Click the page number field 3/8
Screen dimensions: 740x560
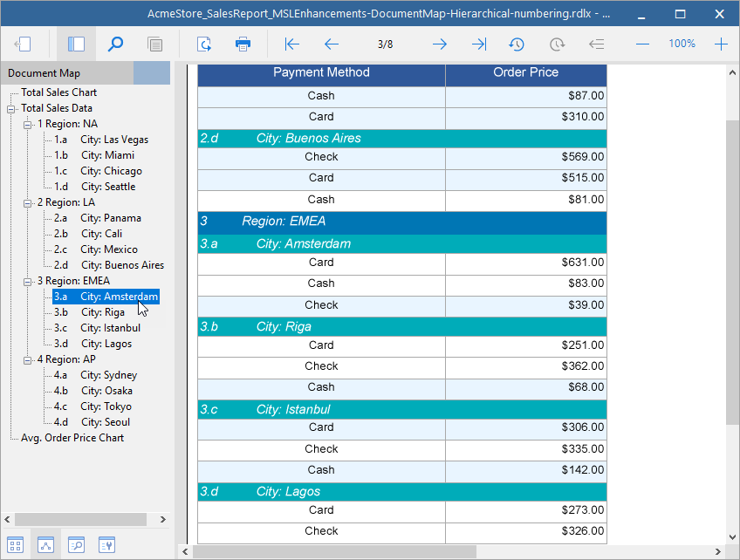tap(385, 44)
